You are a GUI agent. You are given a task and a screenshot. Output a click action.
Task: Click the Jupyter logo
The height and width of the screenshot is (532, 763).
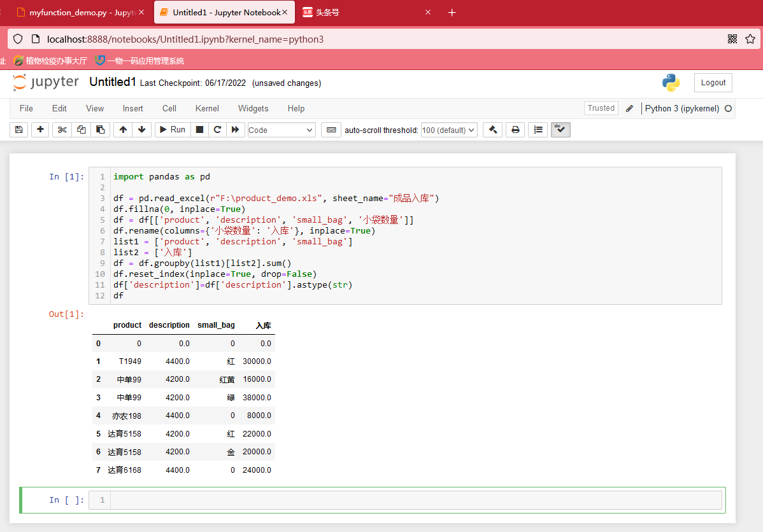point(45,82)
